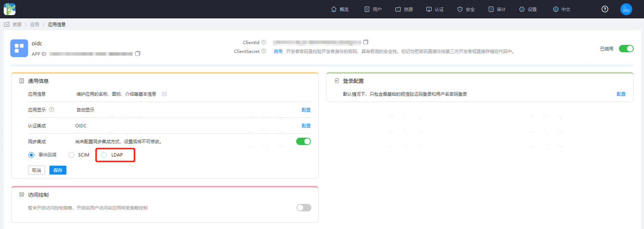Select the LDAP radio option
This screenshot has height=229, width=644.
(104, 155)
